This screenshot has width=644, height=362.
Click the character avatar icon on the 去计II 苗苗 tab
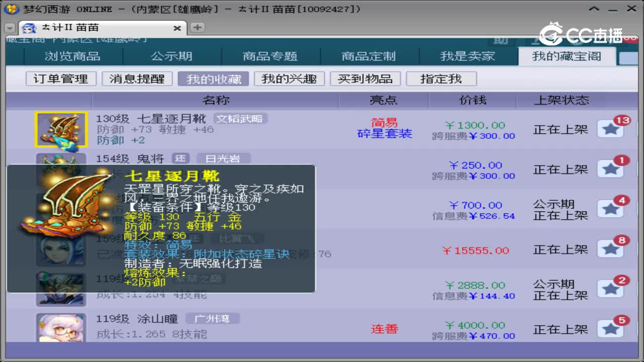[x=29, y=28]
